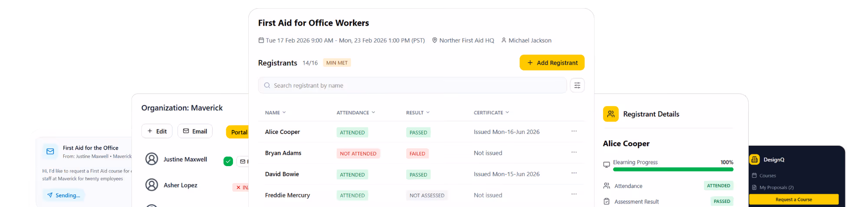Screen dimensions: 868x207
Task: Click Justine Maxwell's avatar icon
Action: pos(151,159)
